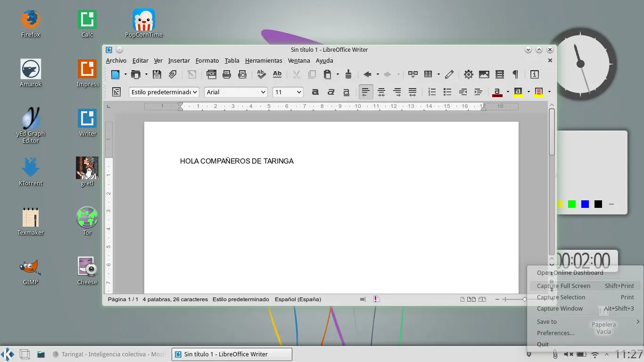Click the red font color swatch
Screen dimensions: 644x362
(x=497, y=92)
